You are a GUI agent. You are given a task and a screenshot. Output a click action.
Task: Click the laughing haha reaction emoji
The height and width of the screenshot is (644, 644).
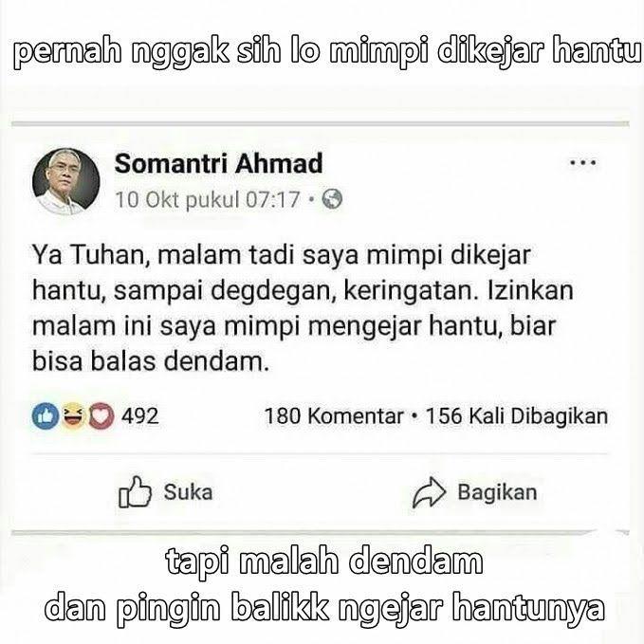(73, 416)
